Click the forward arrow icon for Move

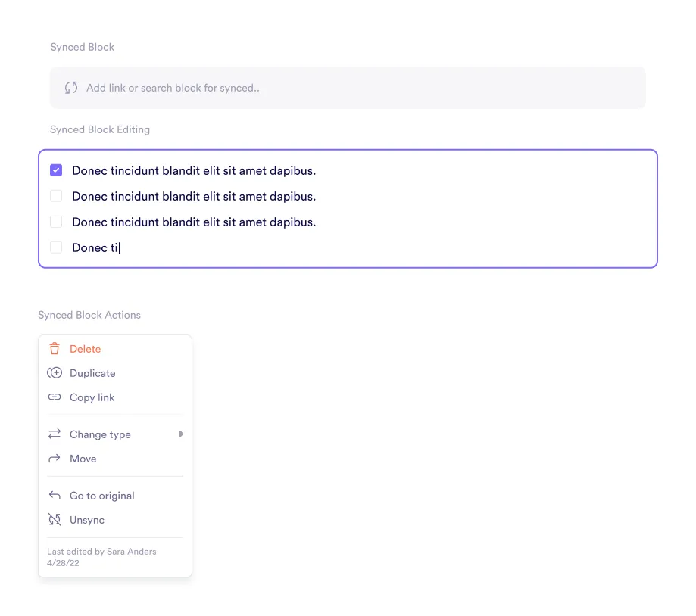click(55, 459)
